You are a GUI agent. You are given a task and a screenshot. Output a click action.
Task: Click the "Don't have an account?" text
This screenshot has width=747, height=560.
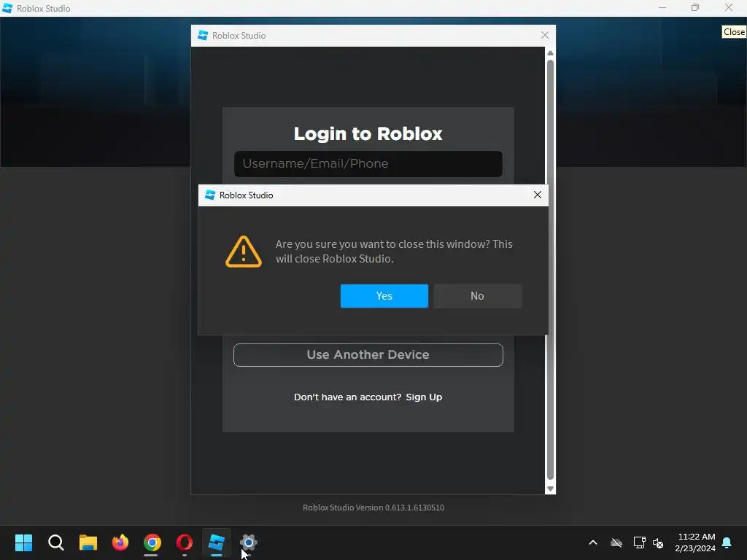(x=347, y=397)
